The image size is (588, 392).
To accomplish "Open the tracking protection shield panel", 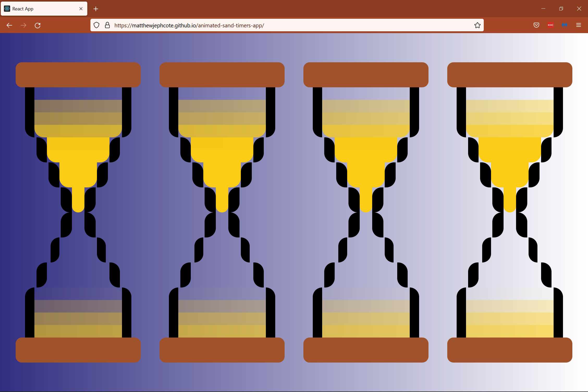I will click(x=96, y=25).
